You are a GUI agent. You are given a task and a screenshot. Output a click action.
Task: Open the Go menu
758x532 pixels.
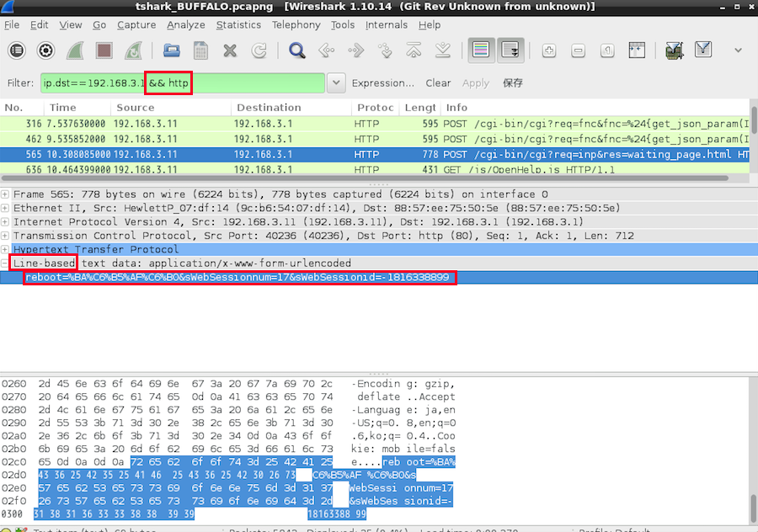[99, 24]
